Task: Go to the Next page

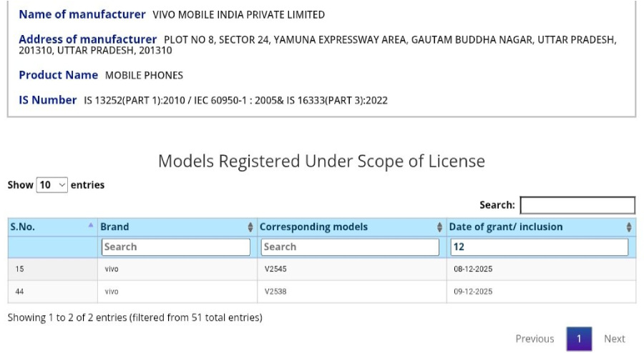Action: pos(615,339)
